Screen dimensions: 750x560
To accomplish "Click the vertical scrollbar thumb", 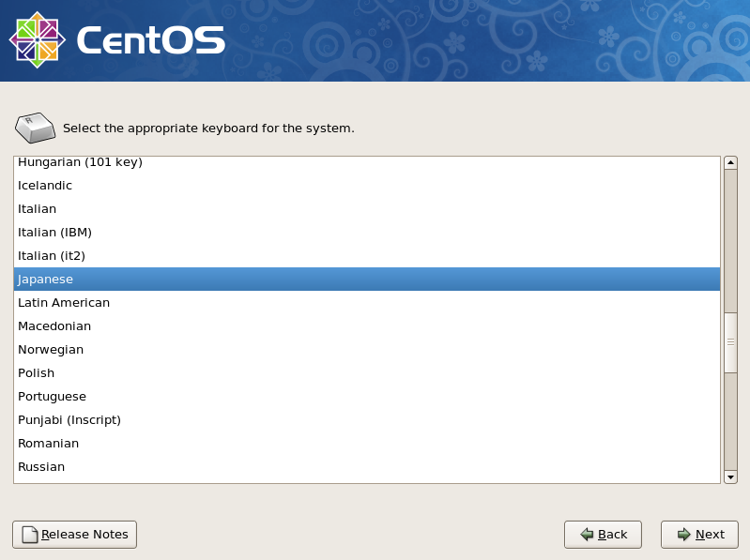I will coord(730,342).
